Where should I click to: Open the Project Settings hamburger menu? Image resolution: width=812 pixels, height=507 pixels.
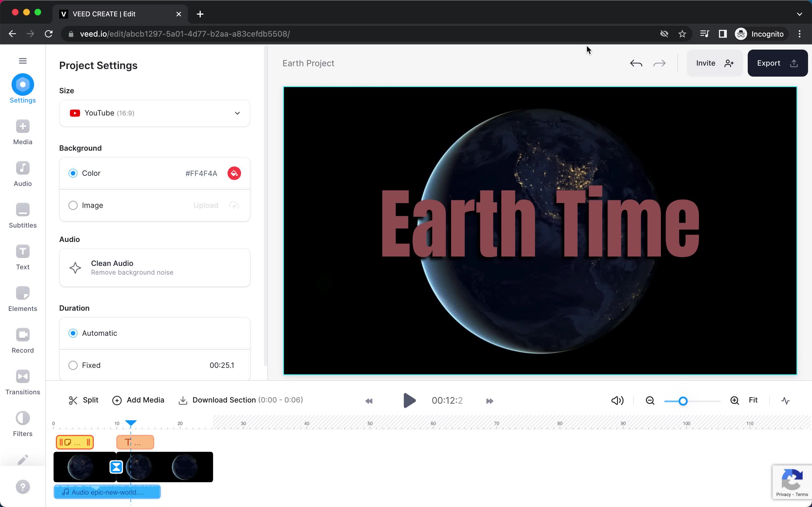[x=23, y=60]
